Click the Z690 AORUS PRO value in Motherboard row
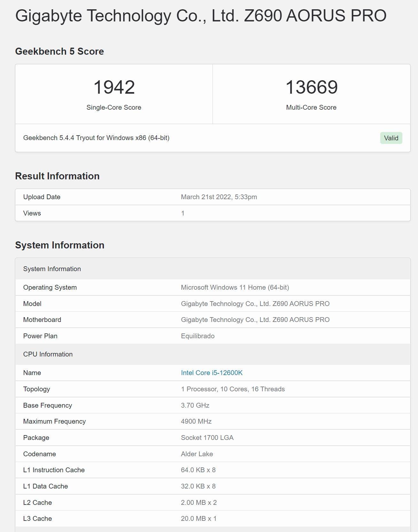This screenshot has height=532, width=418. pyautogui.click(x=255, y=320)
